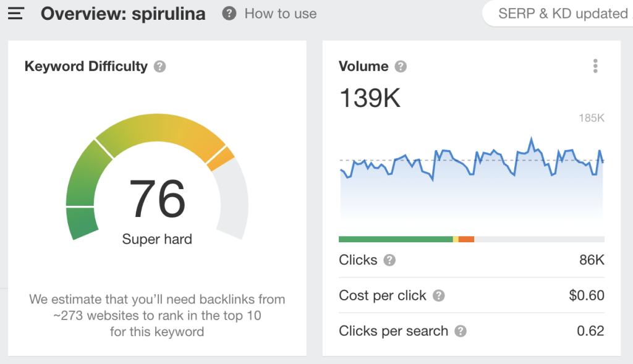The image size is (633, 364).
Task: Open the hamburger menu icon
Action: (x=16, y=14)
